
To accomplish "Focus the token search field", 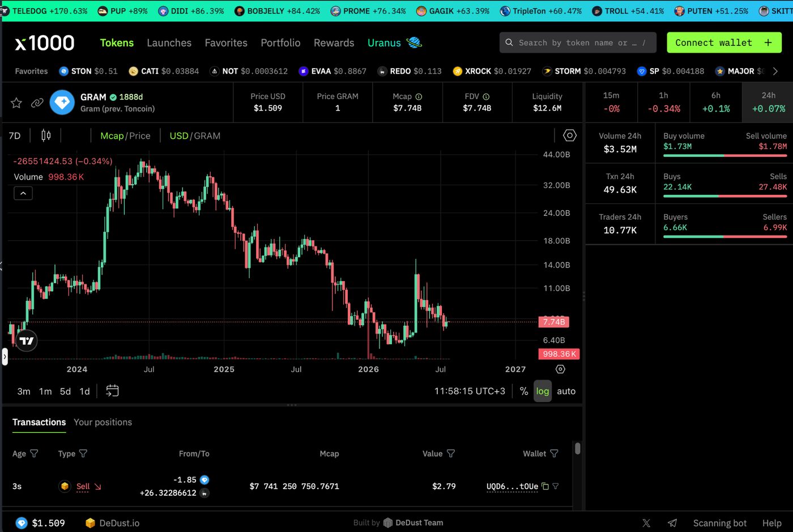I will (x=578, y=42).
